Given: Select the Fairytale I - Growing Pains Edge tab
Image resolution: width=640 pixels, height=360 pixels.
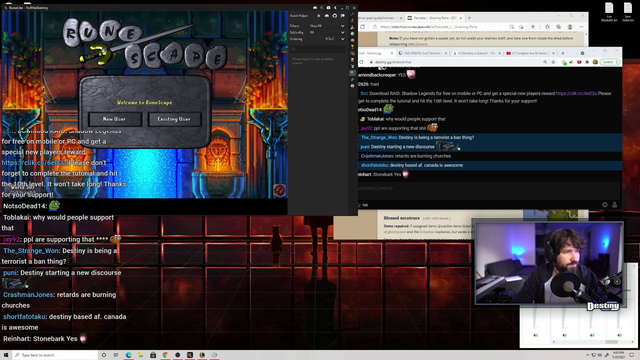Looking at the screenshot, I should coord(435,18).
